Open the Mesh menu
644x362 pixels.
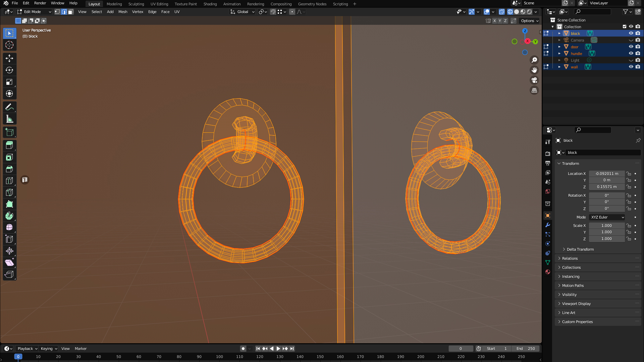pos(123,12)
